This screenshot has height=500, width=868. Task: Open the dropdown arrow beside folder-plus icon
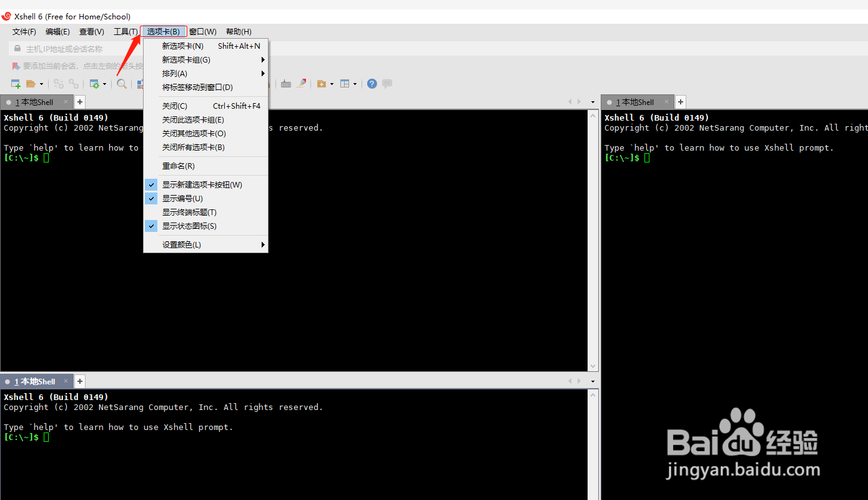tap(332, 84)
